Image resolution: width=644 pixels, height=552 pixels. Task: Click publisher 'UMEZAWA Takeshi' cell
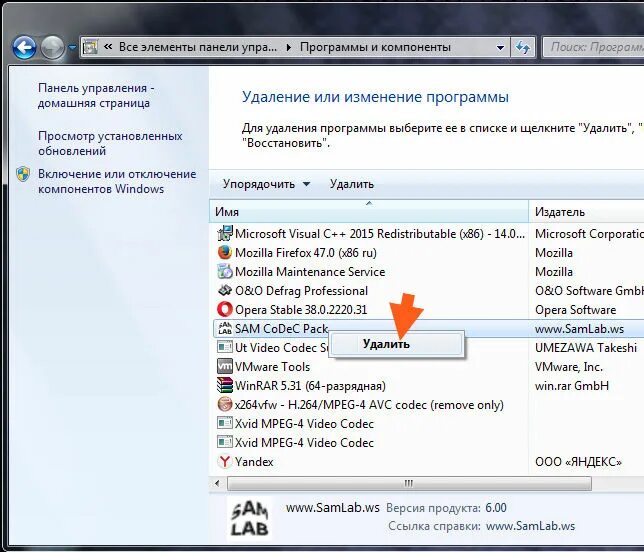point(586,347)
